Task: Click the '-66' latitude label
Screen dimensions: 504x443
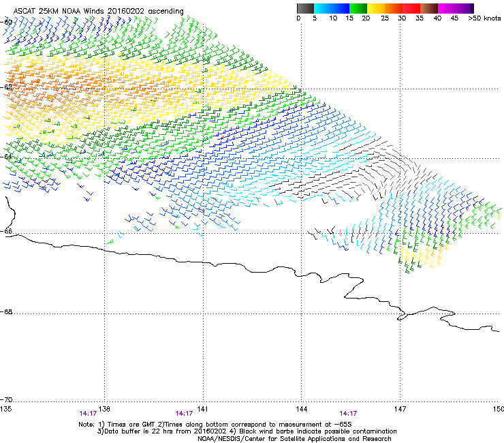Action: (6, 232)
